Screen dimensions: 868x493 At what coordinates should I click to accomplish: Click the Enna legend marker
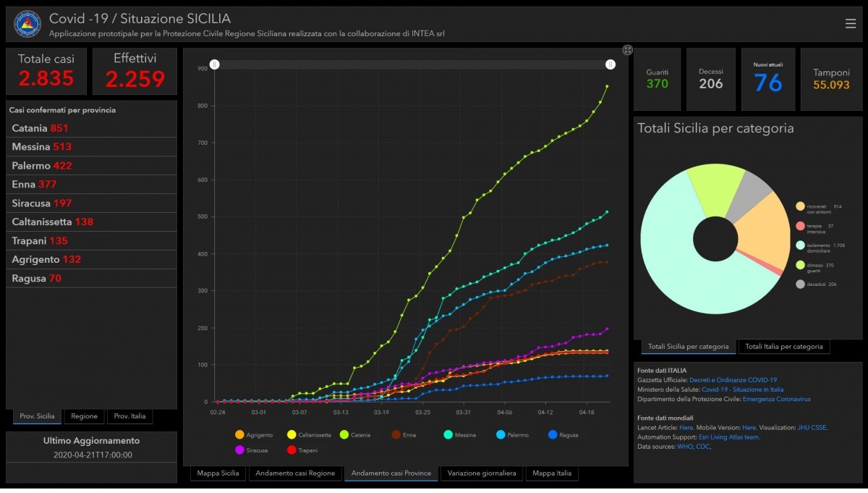pos(396,435)
